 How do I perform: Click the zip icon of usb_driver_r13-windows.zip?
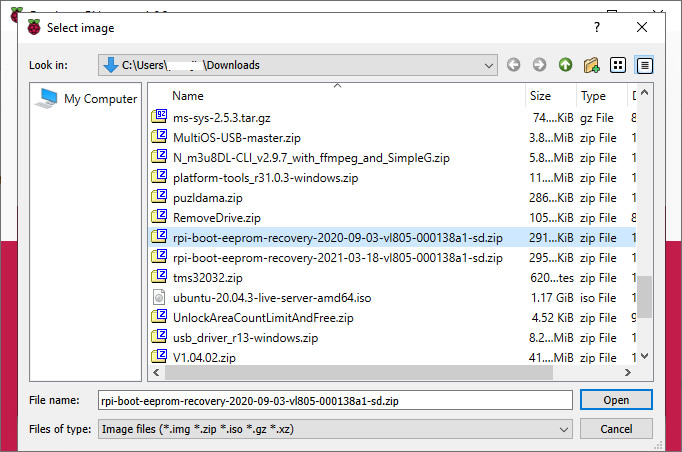pyautogui.click(x=159, y=336)
